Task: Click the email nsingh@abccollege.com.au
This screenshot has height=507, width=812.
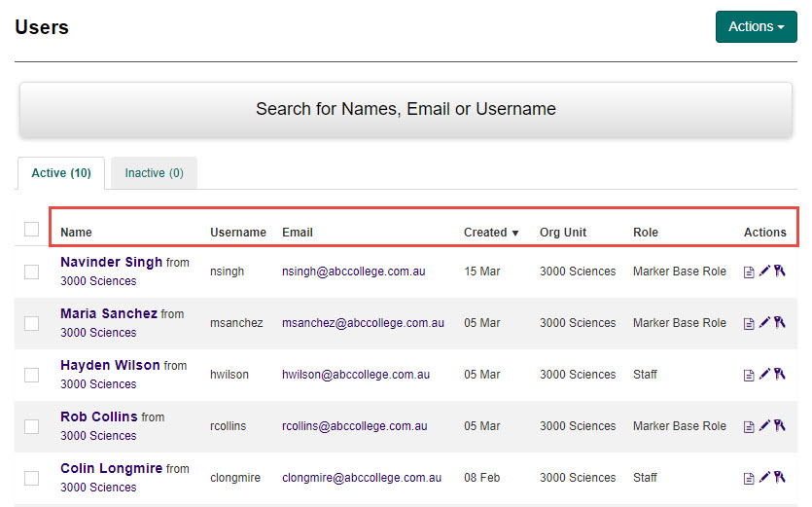Action: pos(354,272)
